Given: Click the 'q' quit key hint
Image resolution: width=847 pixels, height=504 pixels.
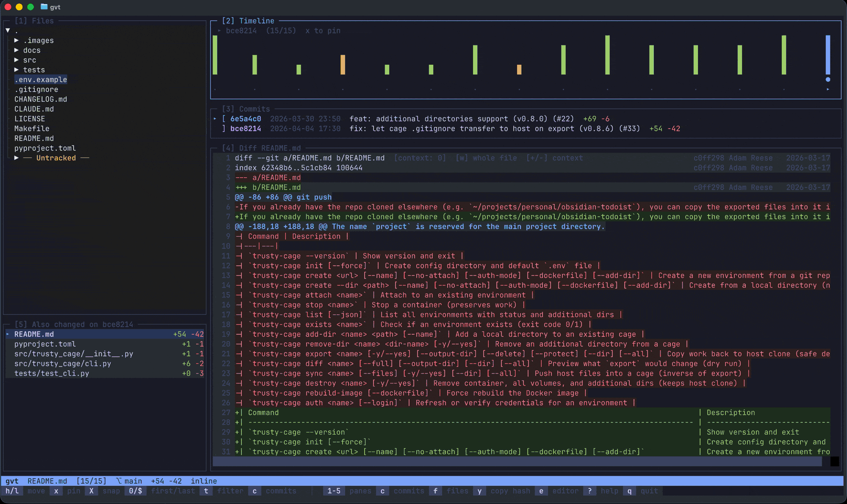Looking at the screenshot, I should 629,491.
